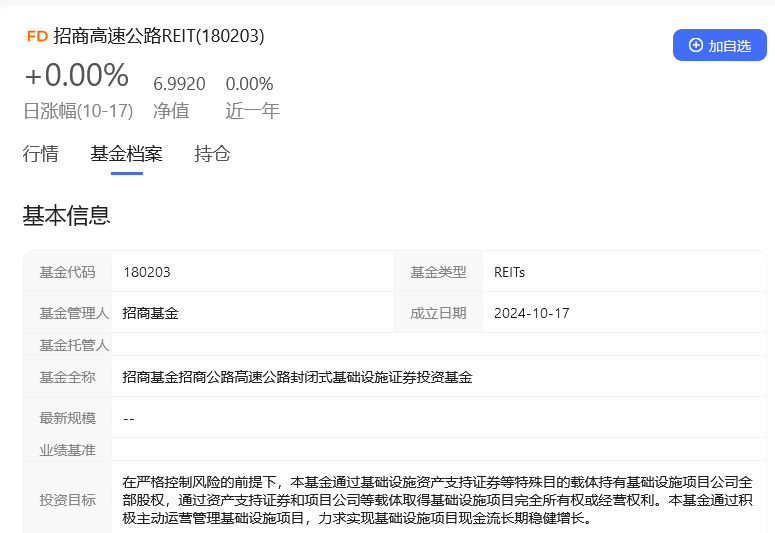This screenshot has height=533, width=775.
Task: Click the 基金托管人 label cell
Action: 68,345
